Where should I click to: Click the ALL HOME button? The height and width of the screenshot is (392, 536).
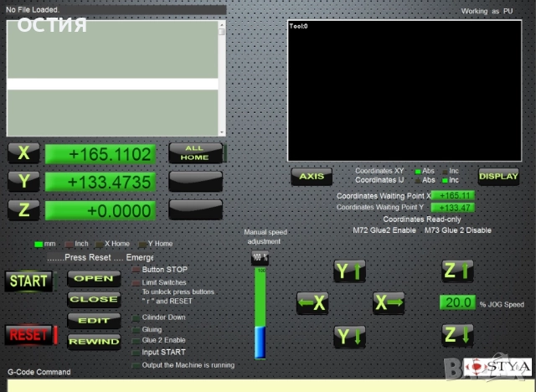tap(195, 152)
